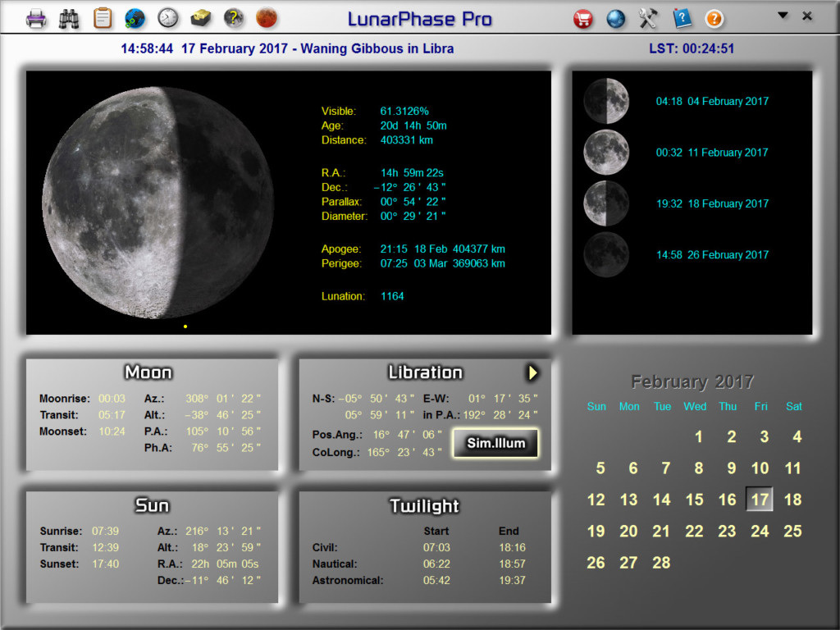This screenshot has height=630, width=840.
Task: Open the title bar dropdown arrow
Action: point(783,14)
